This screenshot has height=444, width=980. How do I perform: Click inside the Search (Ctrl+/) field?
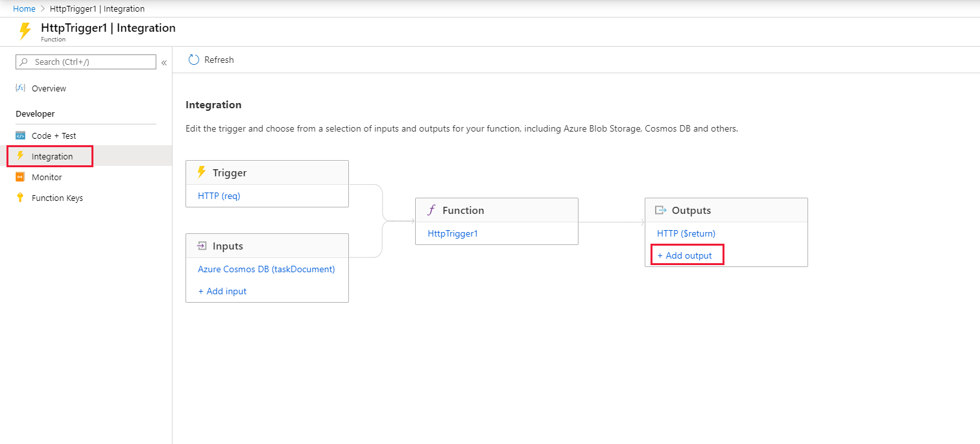point(91,62)
